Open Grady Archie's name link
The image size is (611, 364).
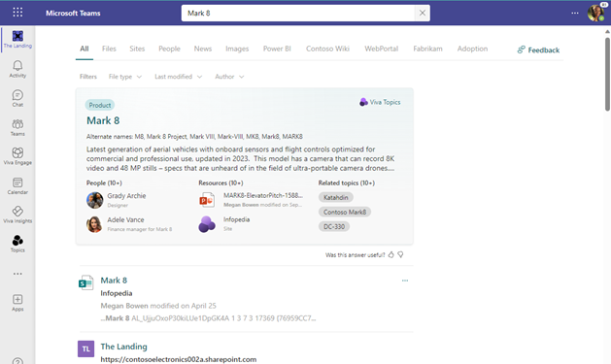126,196
